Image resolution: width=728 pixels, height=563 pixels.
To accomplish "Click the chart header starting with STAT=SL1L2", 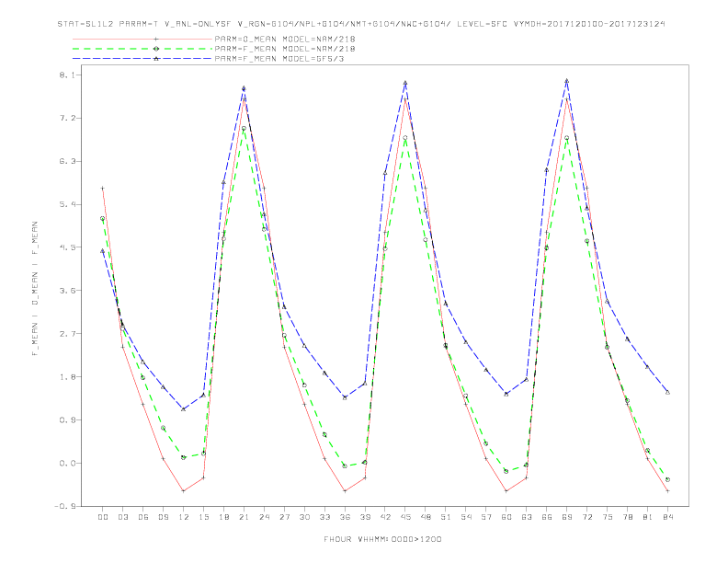I will pyautogui.click(x=361, y=24).
